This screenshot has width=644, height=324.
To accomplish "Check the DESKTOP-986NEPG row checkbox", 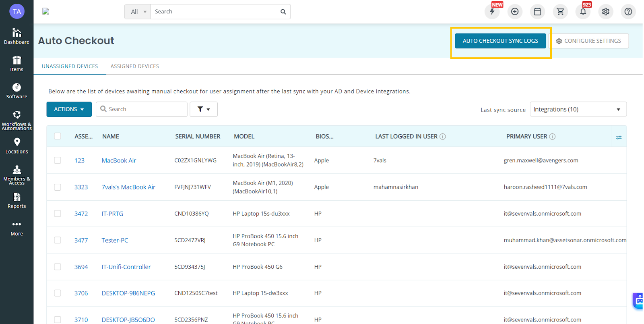I will click(58, 293).
